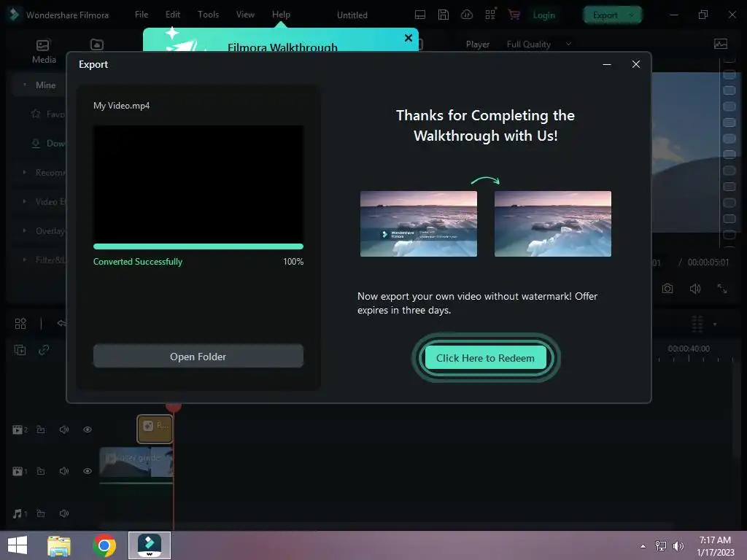Show hidden system tray icons

[x=643, y=546]
